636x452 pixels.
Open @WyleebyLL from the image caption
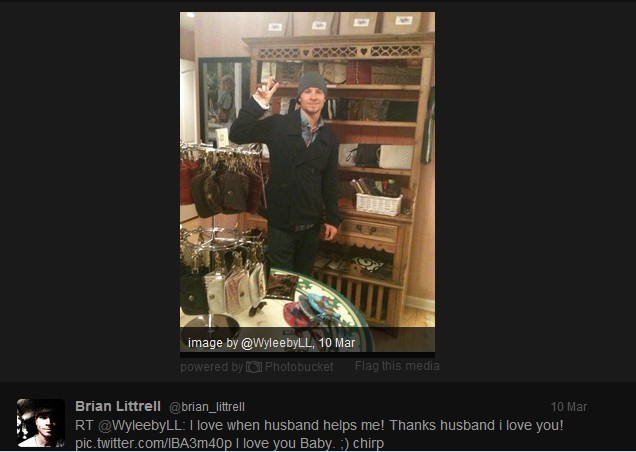click(277, 343)
